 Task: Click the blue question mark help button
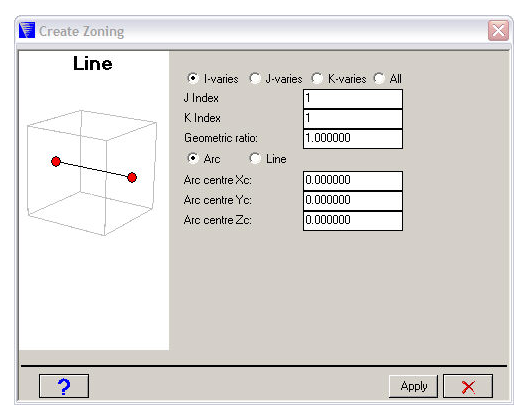pos(64,386)
